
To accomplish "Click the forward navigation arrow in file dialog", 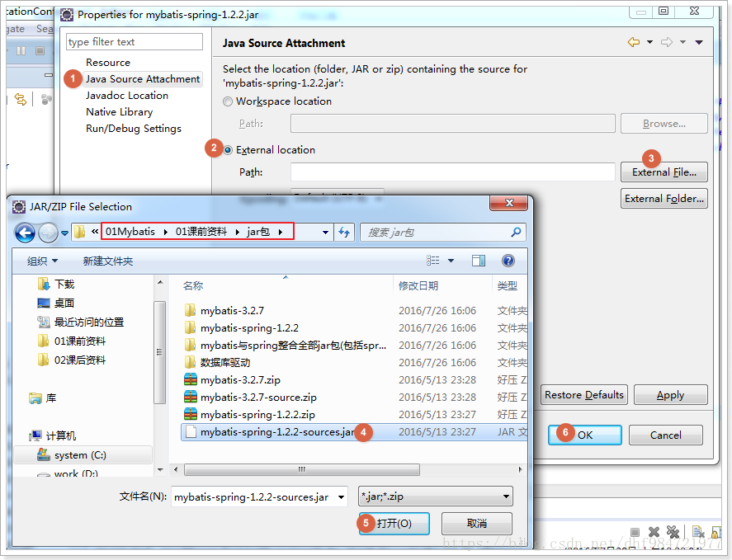I will [48, 233].
